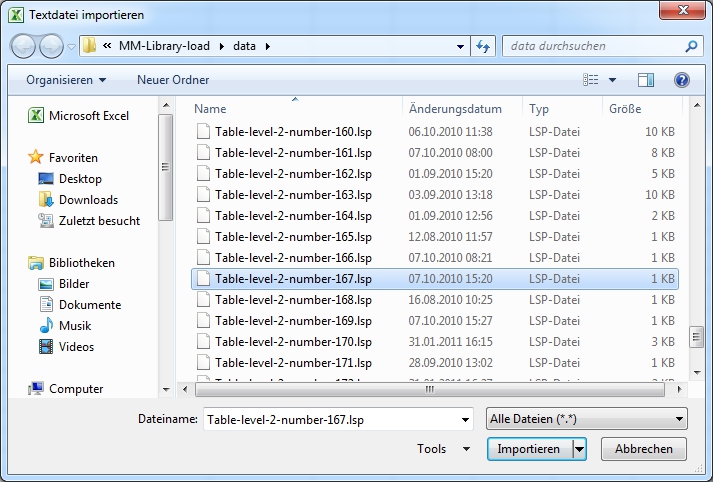The width and height of the screenshot is (713, 482).
Task: Open the view options dropdown arrow
Action: pos(612,80)
